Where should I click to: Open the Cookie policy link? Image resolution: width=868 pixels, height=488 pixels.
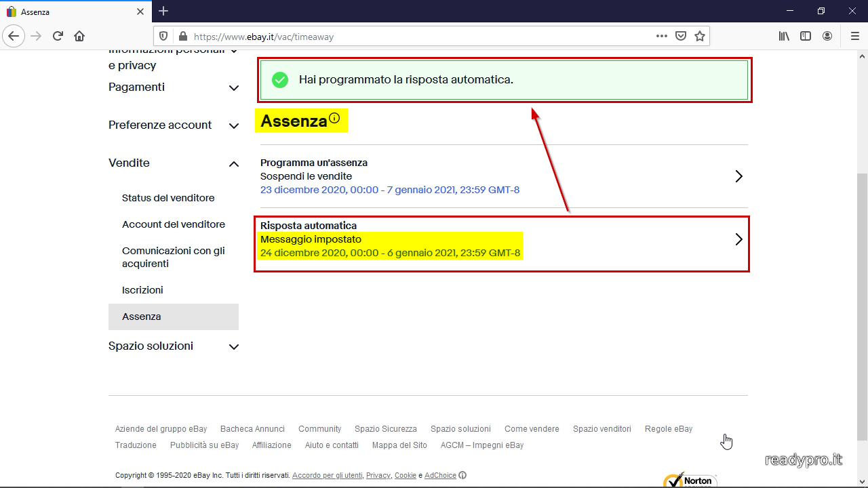pyautogui.click(x=406, y=475)
